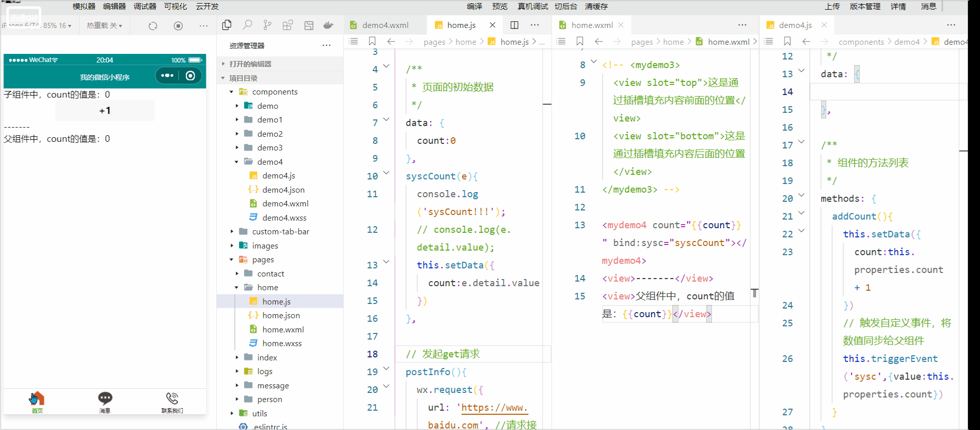Switch to the home.js tab
Screen dimensions: 980x430
461,25
